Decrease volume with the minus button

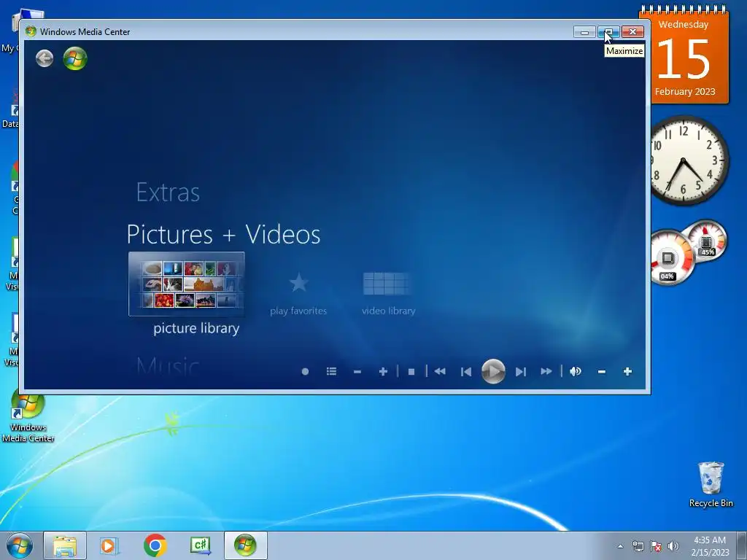(x=602, y=371)
